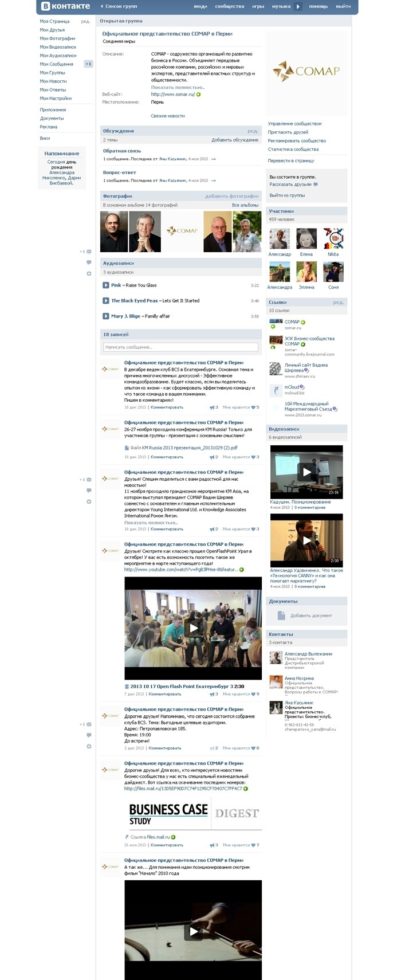This screenshot has height=980, width=401.
Task: Open люди in the top navigation
Action: [200, 6]
